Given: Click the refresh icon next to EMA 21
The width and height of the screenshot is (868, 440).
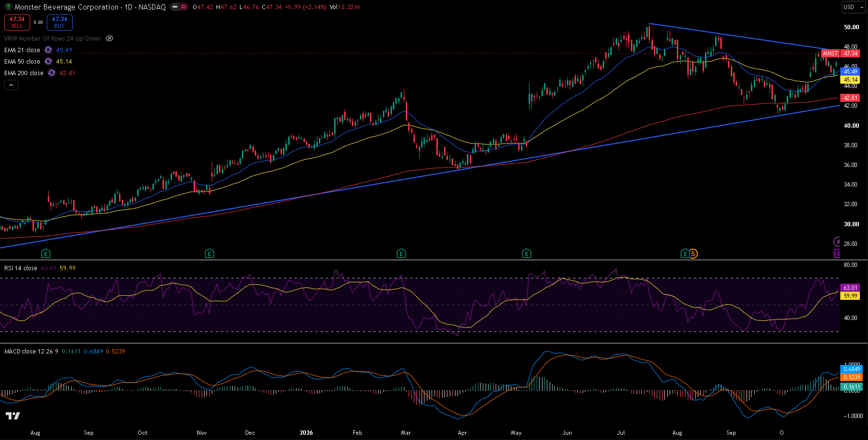Looking at the screenshot, I should [48, 50].
